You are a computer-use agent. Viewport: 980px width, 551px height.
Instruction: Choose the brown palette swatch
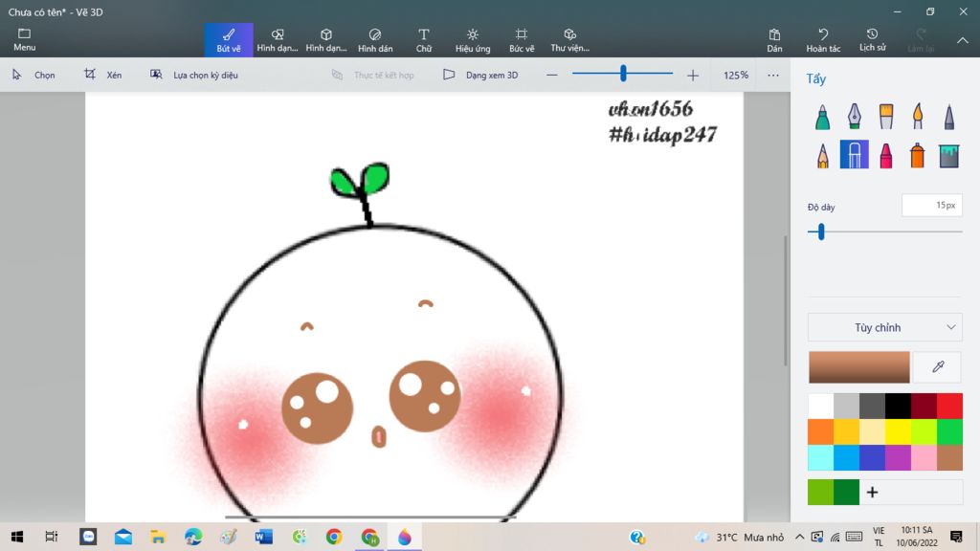tap(950, 457)
